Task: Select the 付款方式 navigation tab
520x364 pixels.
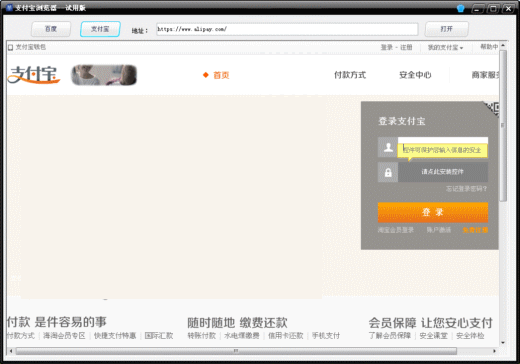Action: [350, 75]
